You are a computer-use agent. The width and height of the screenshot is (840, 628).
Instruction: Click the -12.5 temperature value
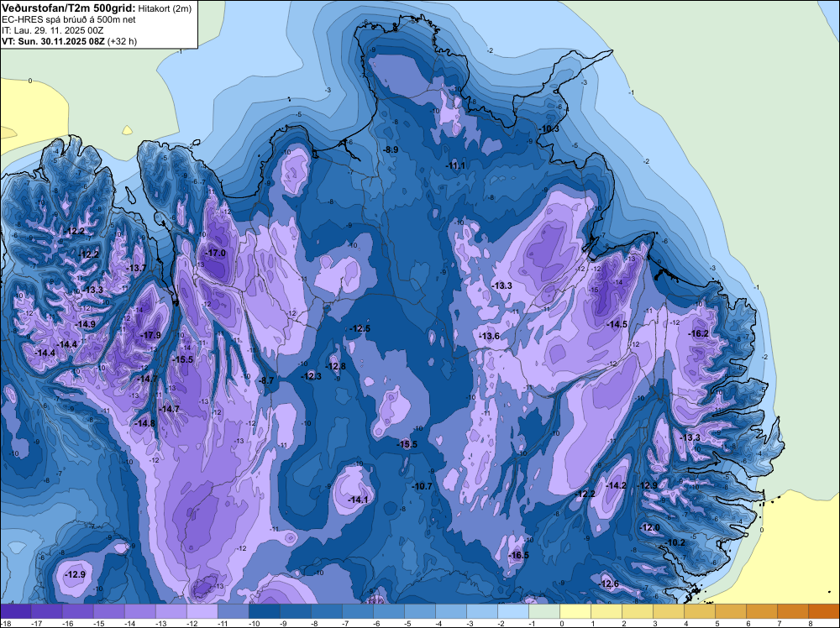[x=360, y=328]
